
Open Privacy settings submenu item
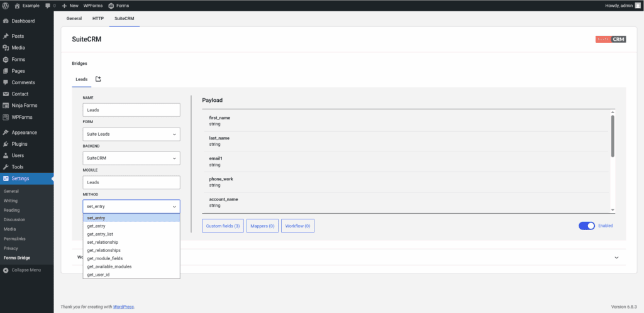[11, 248]
